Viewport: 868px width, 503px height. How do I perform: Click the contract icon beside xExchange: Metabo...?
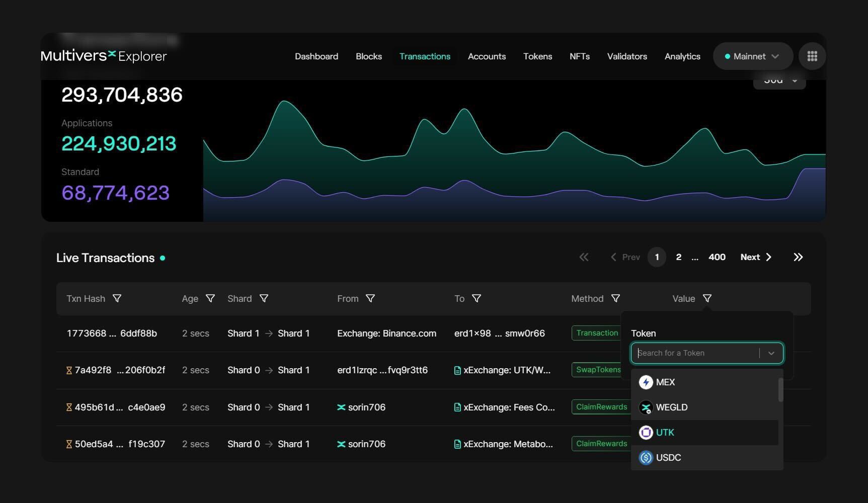tap(457, 444)
